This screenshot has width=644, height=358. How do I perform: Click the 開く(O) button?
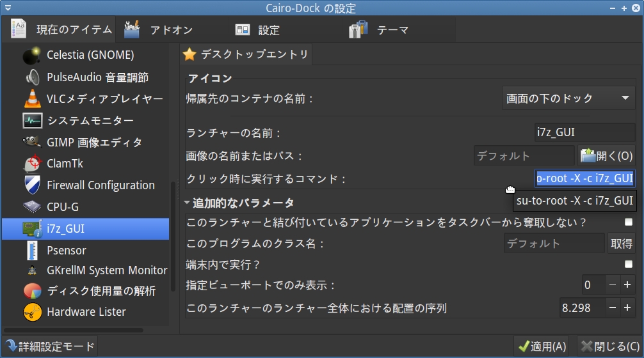(x=607, y=156)
